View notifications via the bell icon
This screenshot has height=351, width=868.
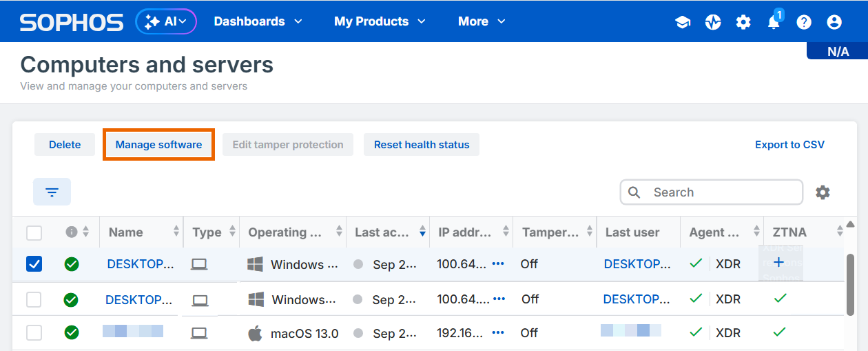[x=774, y=22]
